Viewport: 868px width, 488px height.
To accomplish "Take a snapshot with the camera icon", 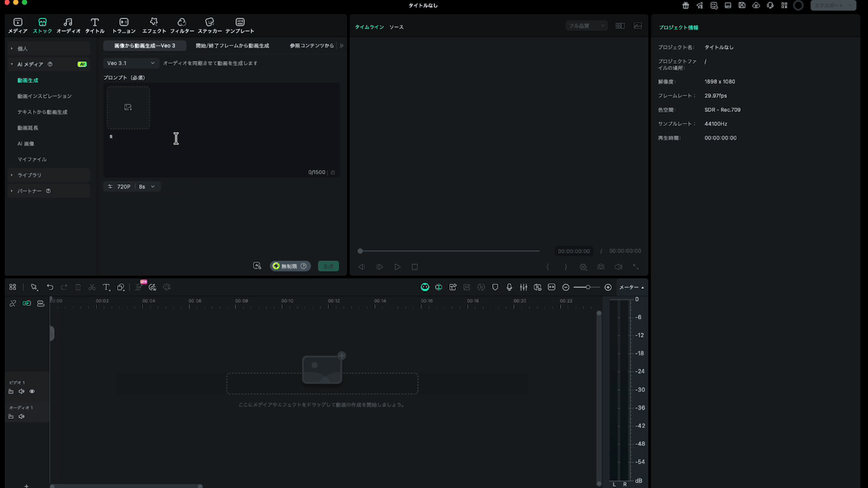I will (x=601, y=267).
